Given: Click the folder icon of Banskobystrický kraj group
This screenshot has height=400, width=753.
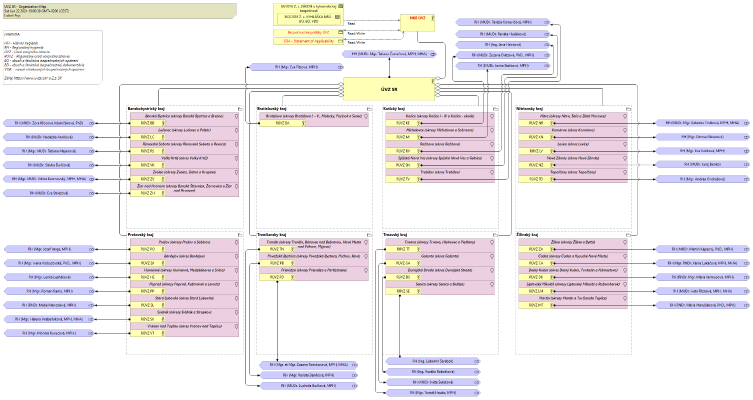Looking at the screenshot, I should click(239, 109).
